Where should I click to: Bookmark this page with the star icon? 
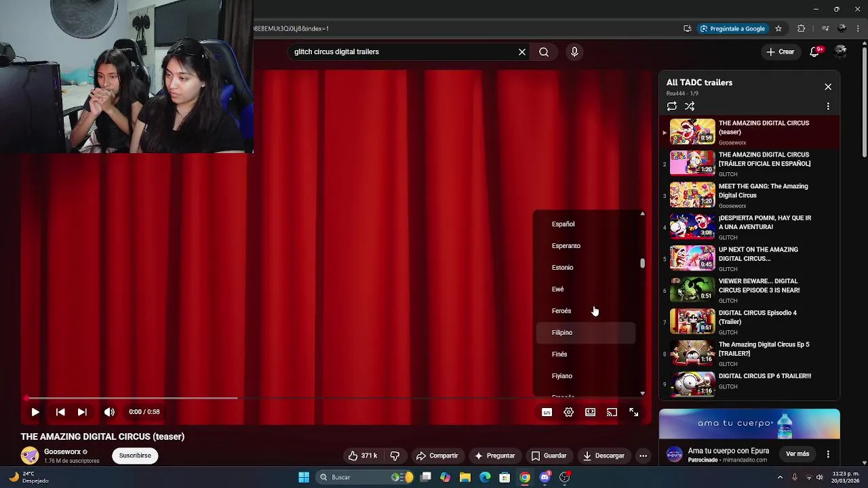coord(778,28)
